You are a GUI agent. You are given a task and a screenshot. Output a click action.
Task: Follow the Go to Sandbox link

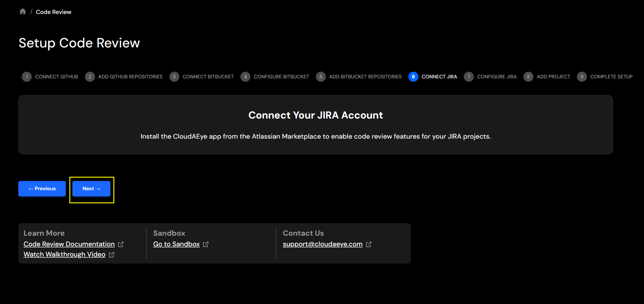176,244
